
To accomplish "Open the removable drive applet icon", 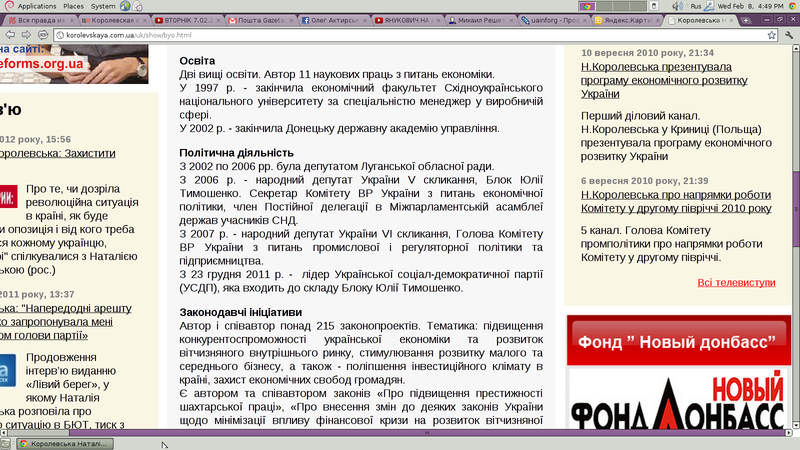I will pyautogui.click(x=654, y=6).
